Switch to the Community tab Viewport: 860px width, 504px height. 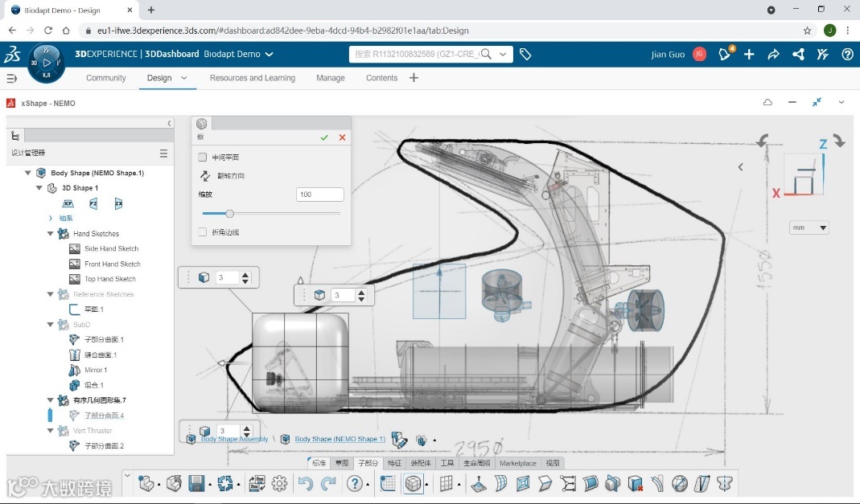(106, 78)
